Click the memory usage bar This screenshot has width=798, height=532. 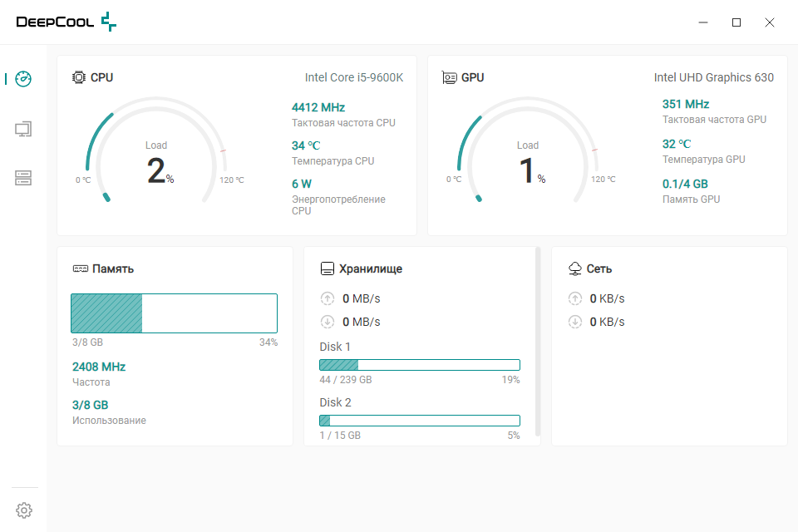[x=174, y=313]
